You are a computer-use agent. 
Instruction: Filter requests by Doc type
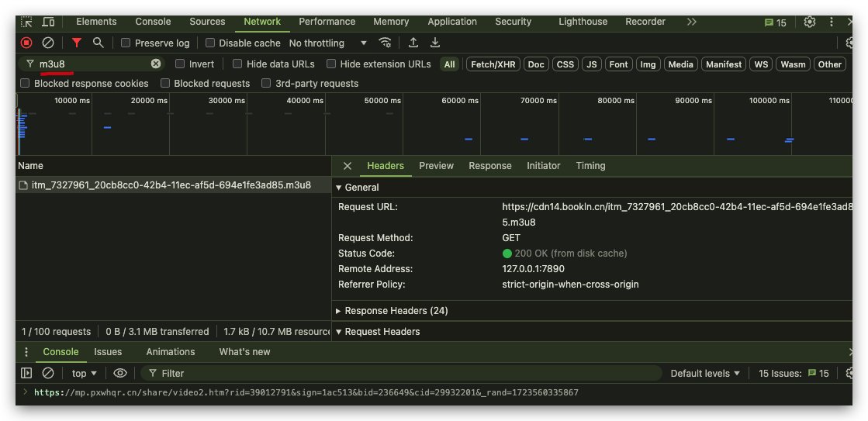[x=536, y=64]
